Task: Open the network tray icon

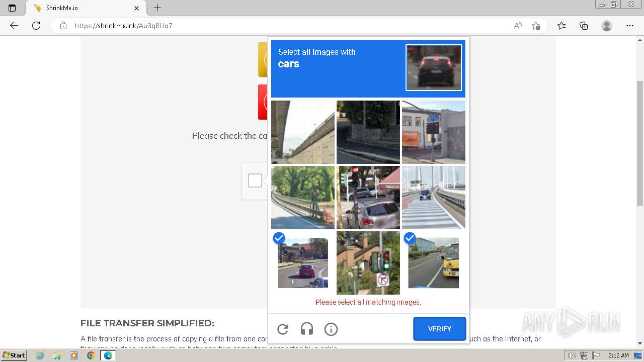Action: coord(584,355)
